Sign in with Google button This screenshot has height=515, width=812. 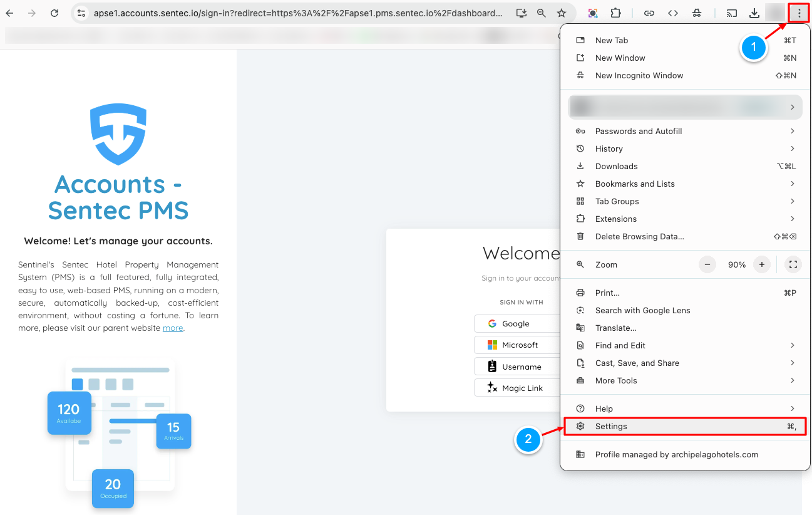click(517, 324)
